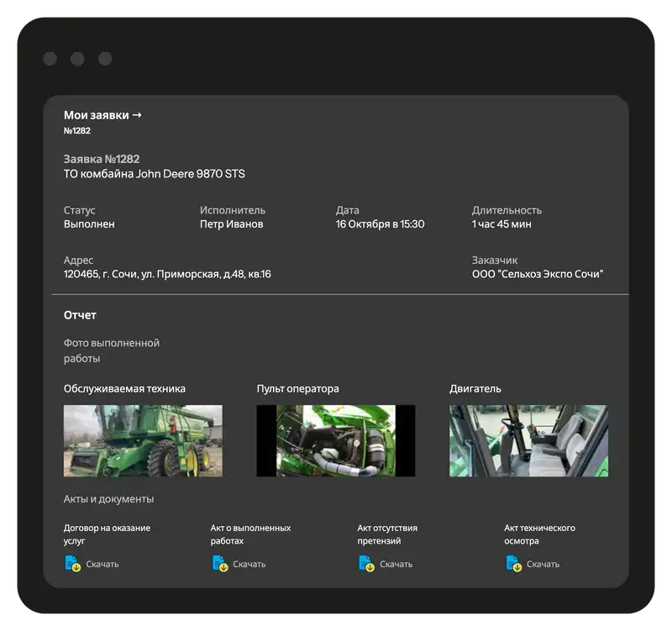Screen dimensions: 672x631
Task: Click the first gray window control dot
Action: point(50,59)
